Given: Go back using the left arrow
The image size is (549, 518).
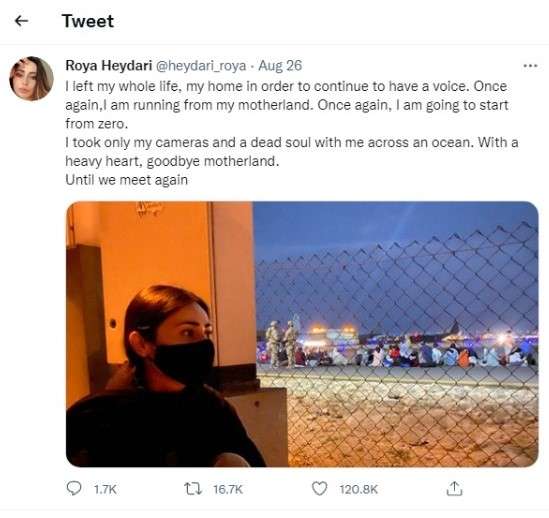Looking at the screenshot, I should pos(21,21).
